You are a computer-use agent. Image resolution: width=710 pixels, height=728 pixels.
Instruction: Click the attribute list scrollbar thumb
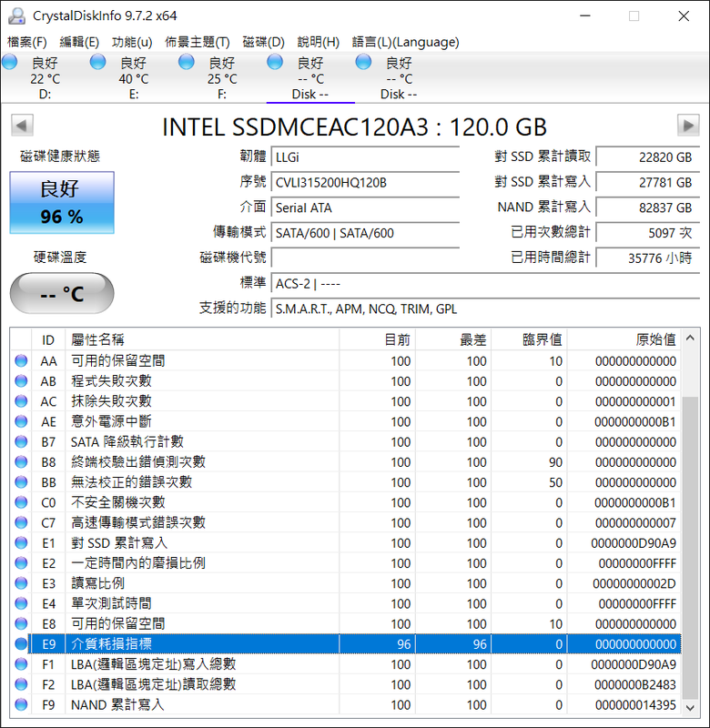[690, 548]
